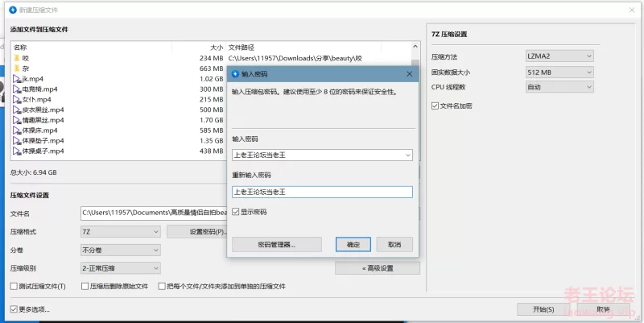Click the 文件名 path input field
Viewport: 644px width, 323px height.
pos(154,213)
